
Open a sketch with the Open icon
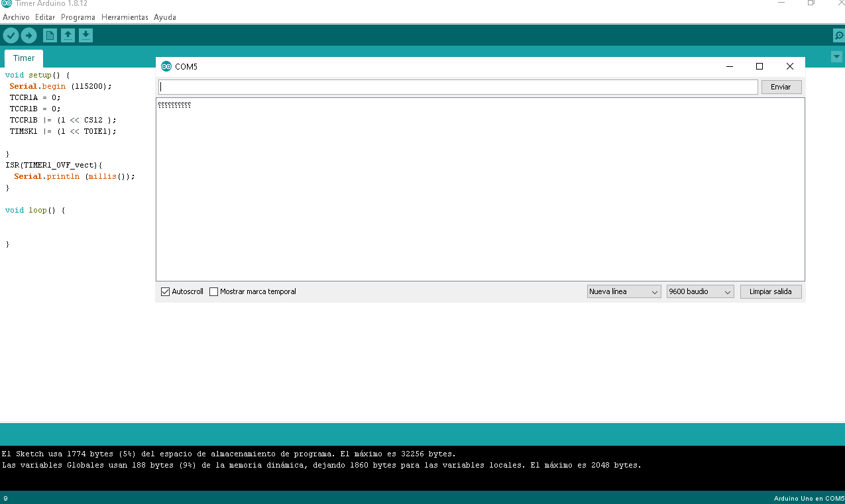[68, 36]
